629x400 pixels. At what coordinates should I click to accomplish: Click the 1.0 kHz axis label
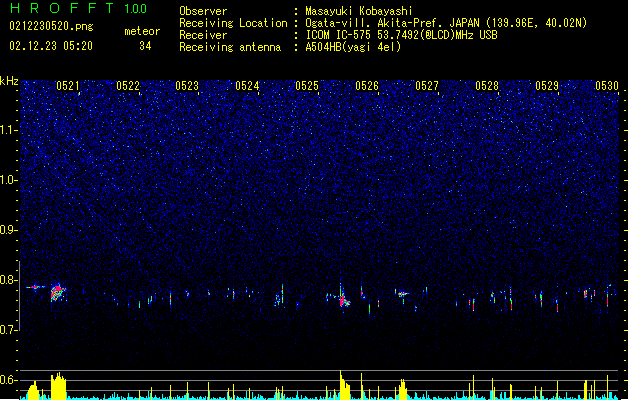click(x=9, y=180)
